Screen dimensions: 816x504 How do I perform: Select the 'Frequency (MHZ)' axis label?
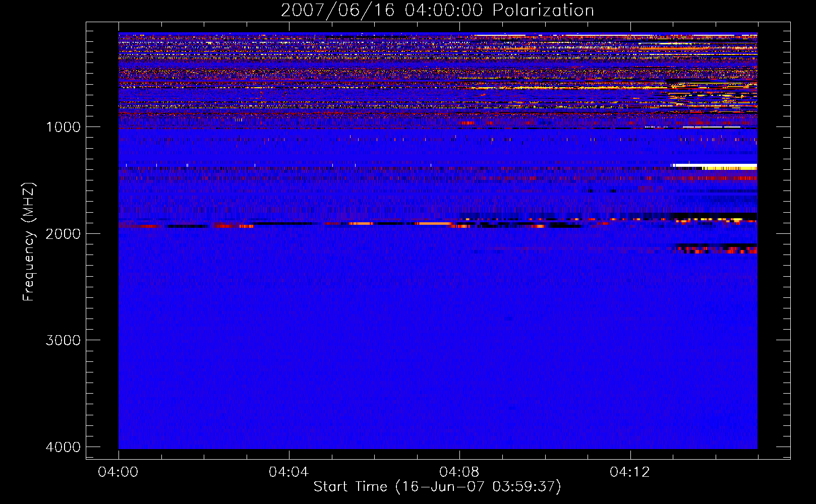tap(29, 242)
